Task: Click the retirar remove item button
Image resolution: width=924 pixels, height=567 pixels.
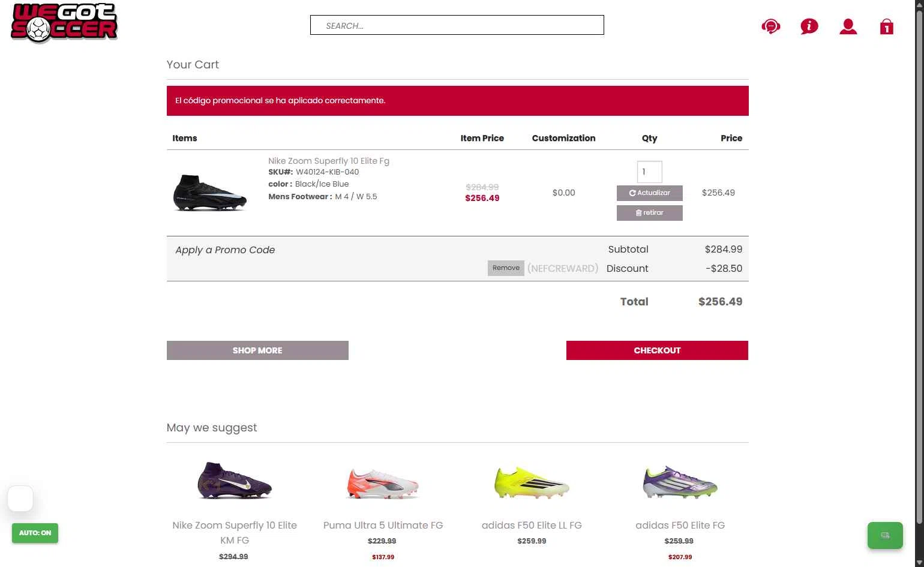Action: tap(649, 212)
